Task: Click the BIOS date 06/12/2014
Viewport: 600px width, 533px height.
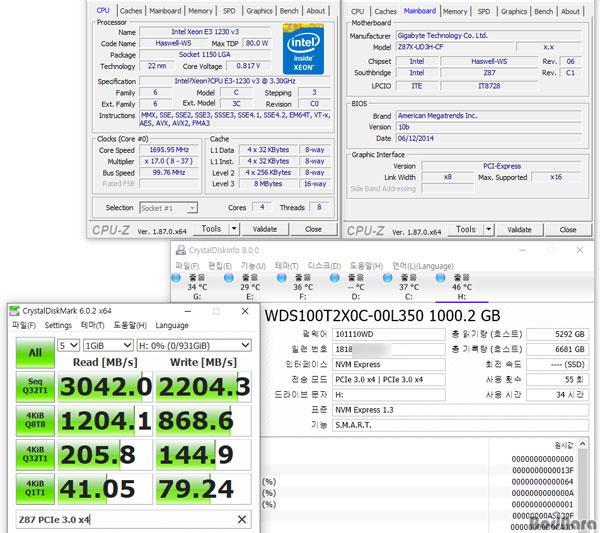Action: click(489, 139)
